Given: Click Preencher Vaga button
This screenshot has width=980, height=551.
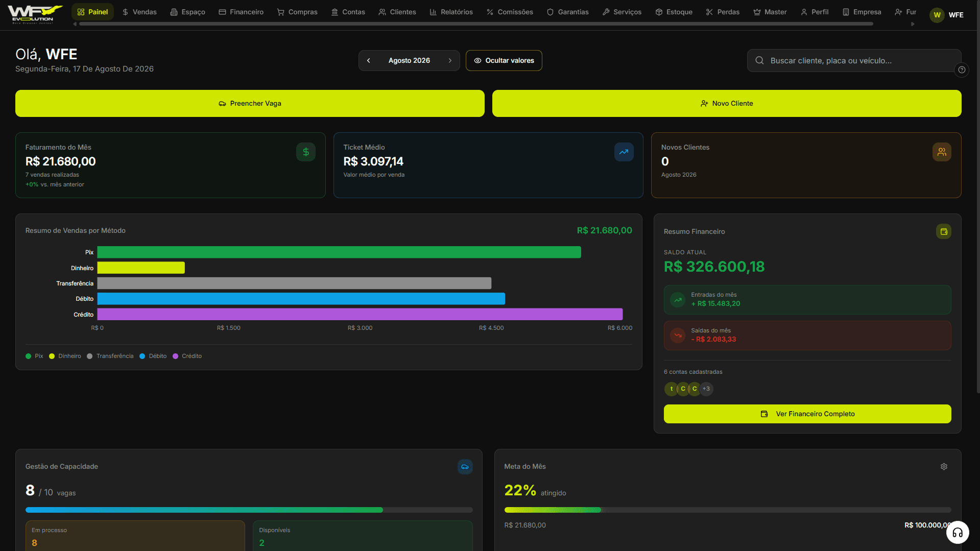Looking at the screenshot, I should (x=250, y=103).
